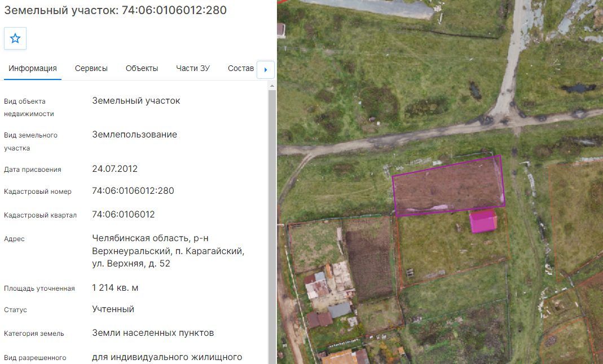The image size is (603, 364).
Task: Click the scrollbar up arrow in the info panel
Action: pos(272,86)
